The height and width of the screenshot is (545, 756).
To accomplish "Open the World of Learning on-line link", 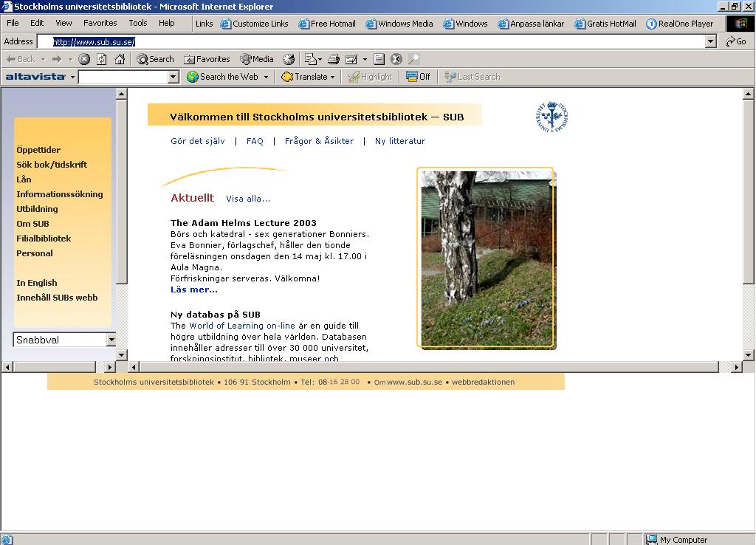I will 242,326.
